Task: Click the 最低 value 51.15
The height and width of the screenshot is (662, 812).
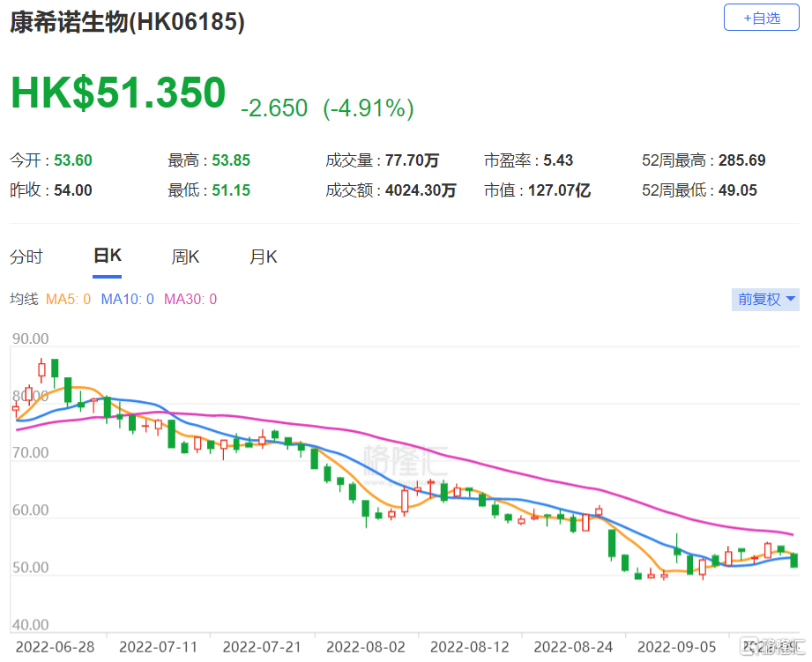Action: [x=231, y=190]
